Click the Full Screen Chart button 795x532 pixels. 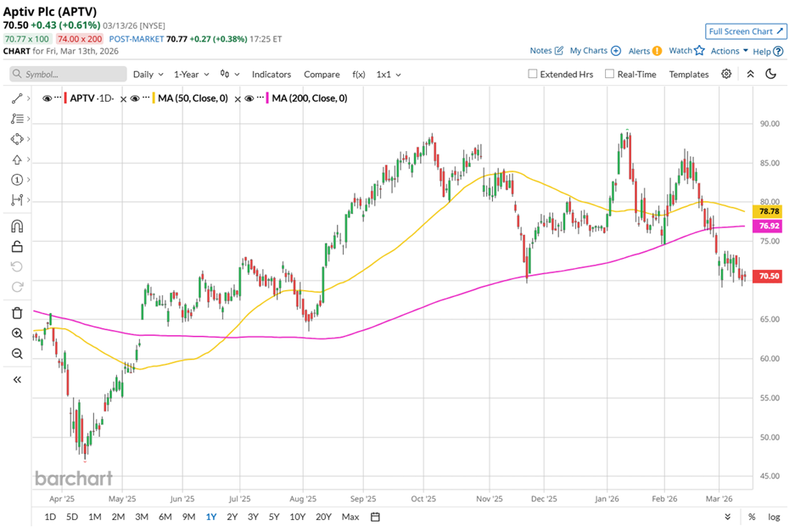[745, 31]
